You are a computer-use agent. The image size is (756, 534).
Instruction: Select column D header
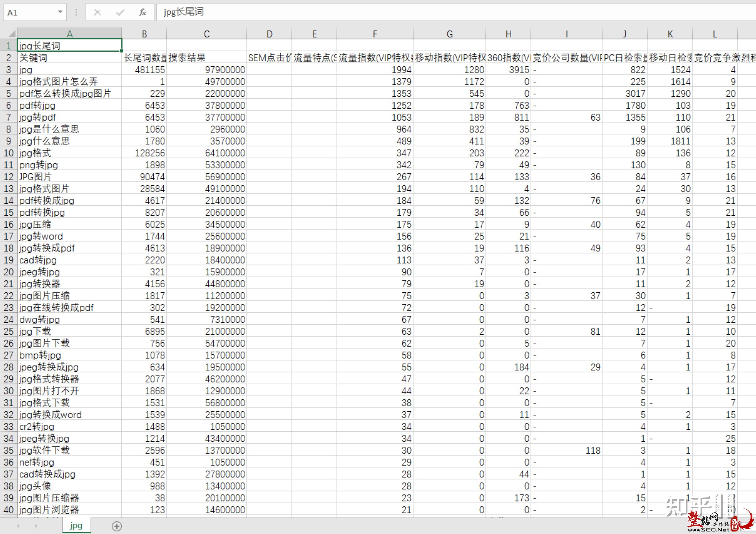269,33
